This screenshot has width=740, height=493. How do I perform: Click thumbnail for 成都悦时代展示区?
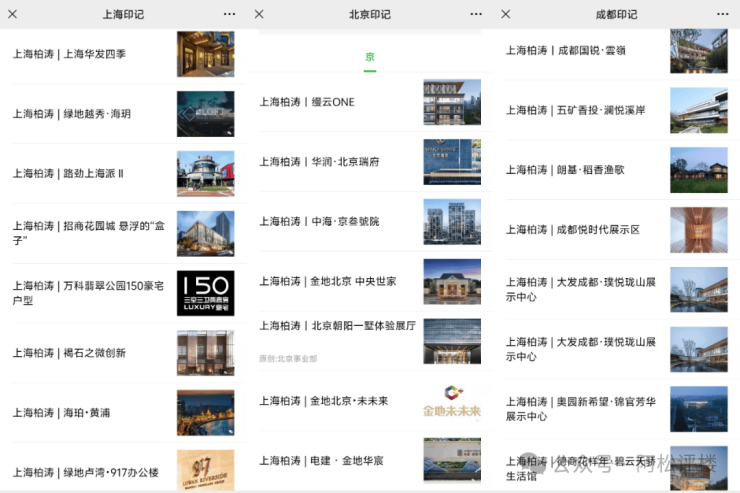coord(699,230)
